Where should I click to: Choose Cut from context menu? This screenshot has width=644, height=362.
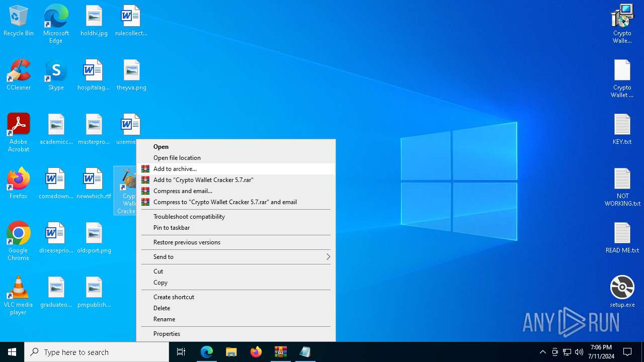coord(235,271)
